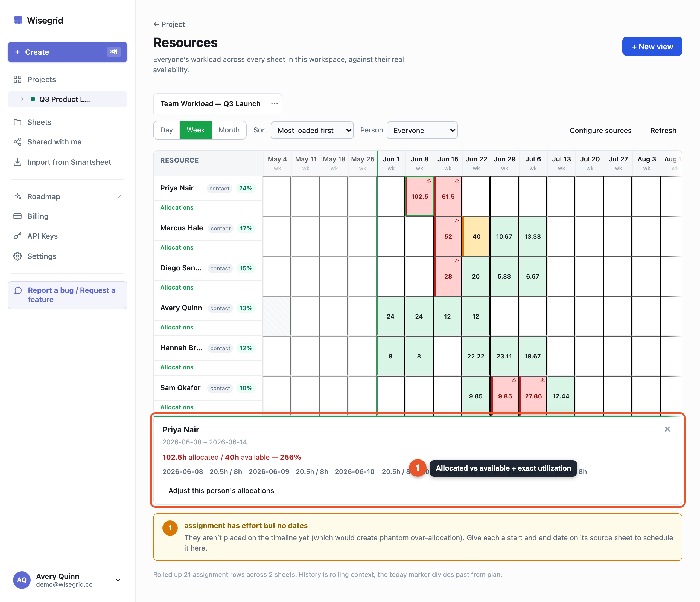Click the Settings gear icon
The height and width of the screenshot is (602, 700).
coord(17,256)
